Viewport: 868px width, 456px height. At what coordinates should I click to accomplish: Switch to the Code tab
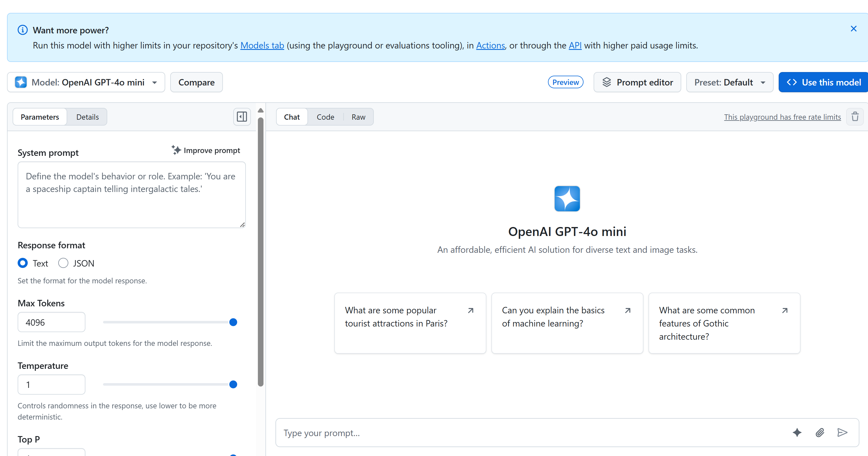(325, 117)
